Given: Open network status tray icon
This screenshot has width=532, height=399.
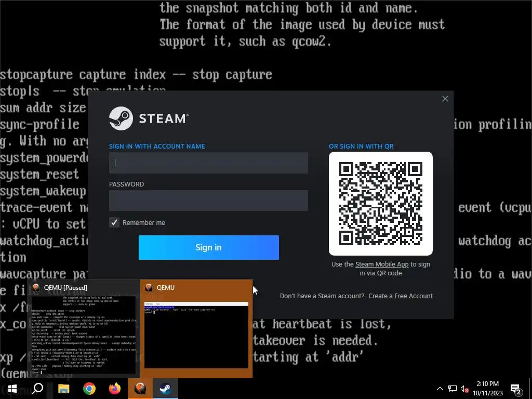Looking at the screenshot, I should pos(453,389).
